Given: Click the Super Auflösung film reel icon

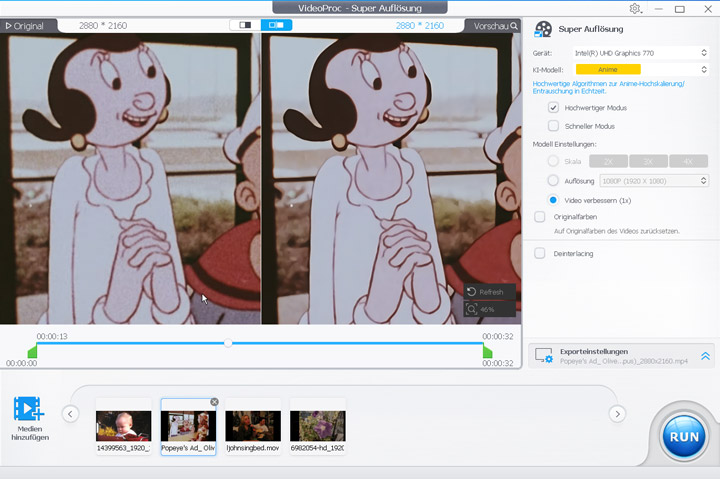Looking at the screenshot, I should point(543,29).
